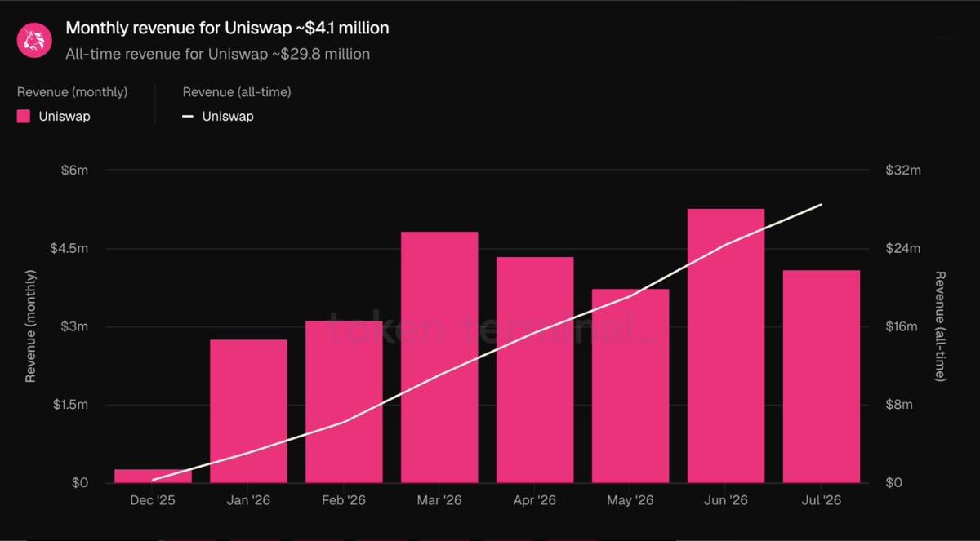Click the vertical 'Revenue (all-time)' right axis title
Screen dimensions: 980x541
(940, 327)
